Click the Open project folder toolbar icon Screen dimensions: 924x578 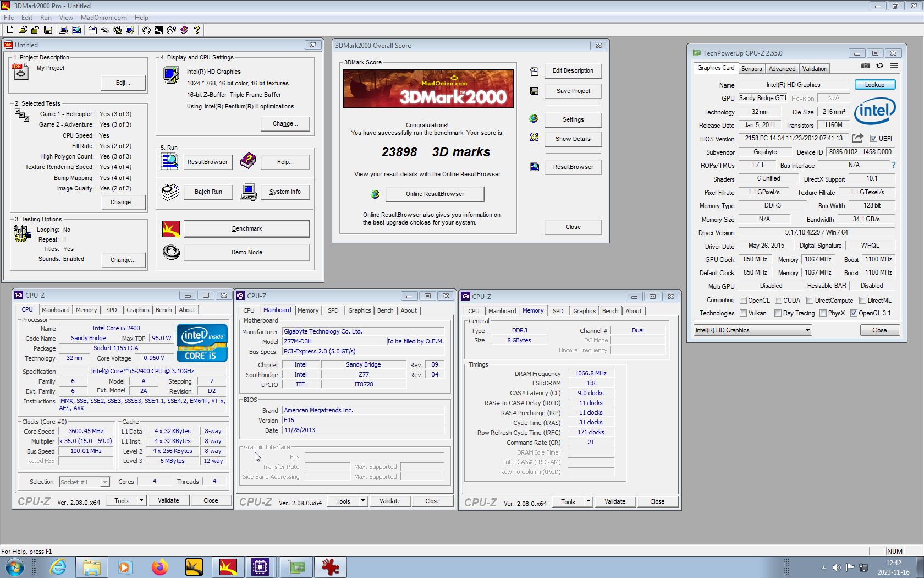pos(23,30)
